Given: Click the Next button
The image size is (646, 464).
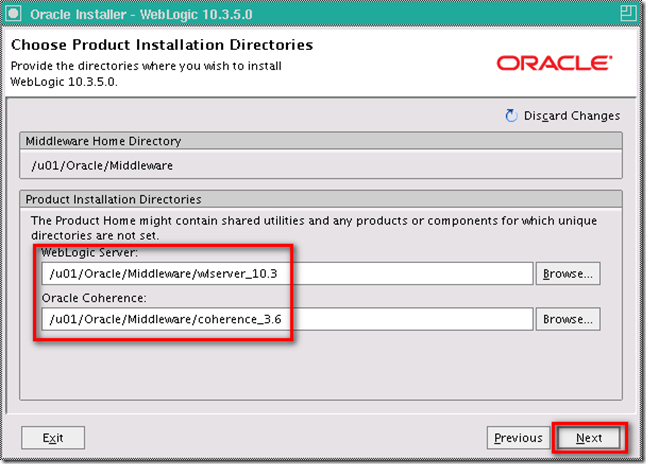Looking at the screenshot, I should [x=589, y=438].
